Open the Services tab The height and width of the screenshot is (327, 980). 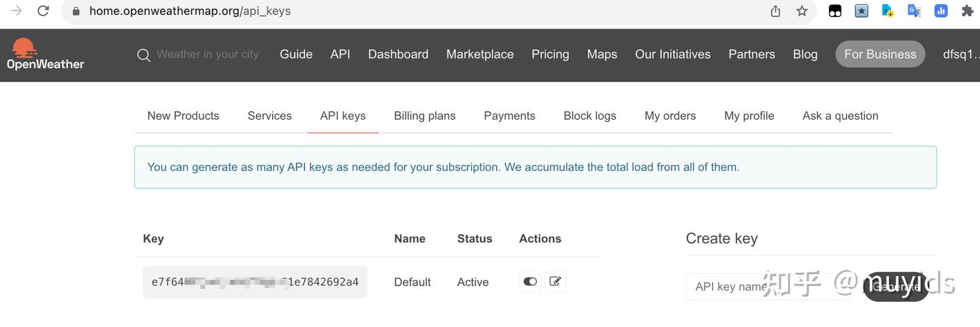click(269, 116)
